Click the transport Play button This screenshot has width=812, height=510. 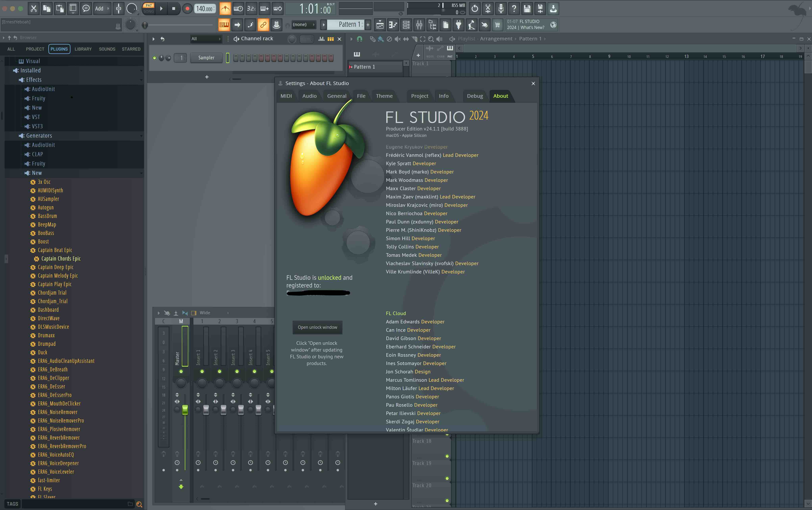[x=161, y=8]
